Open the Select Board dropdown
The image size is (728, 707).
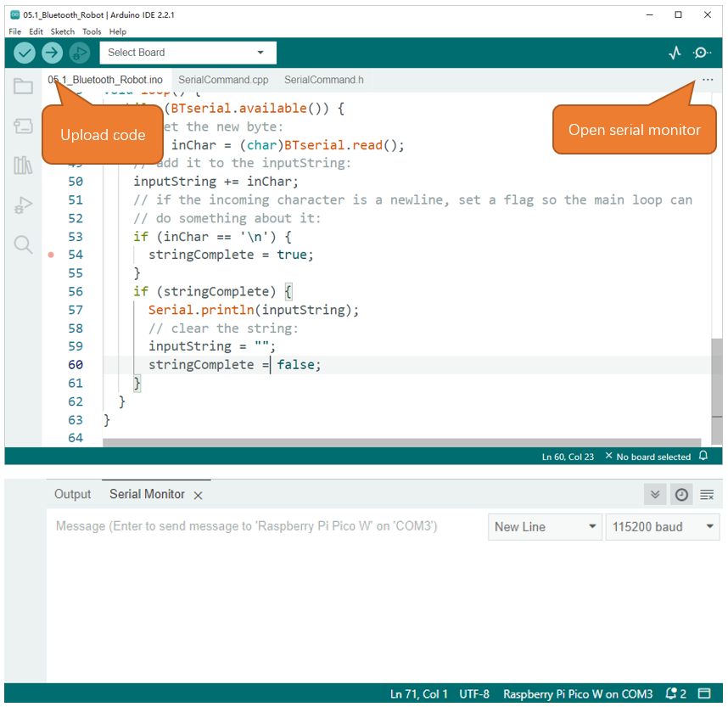[x=188, y=53]
